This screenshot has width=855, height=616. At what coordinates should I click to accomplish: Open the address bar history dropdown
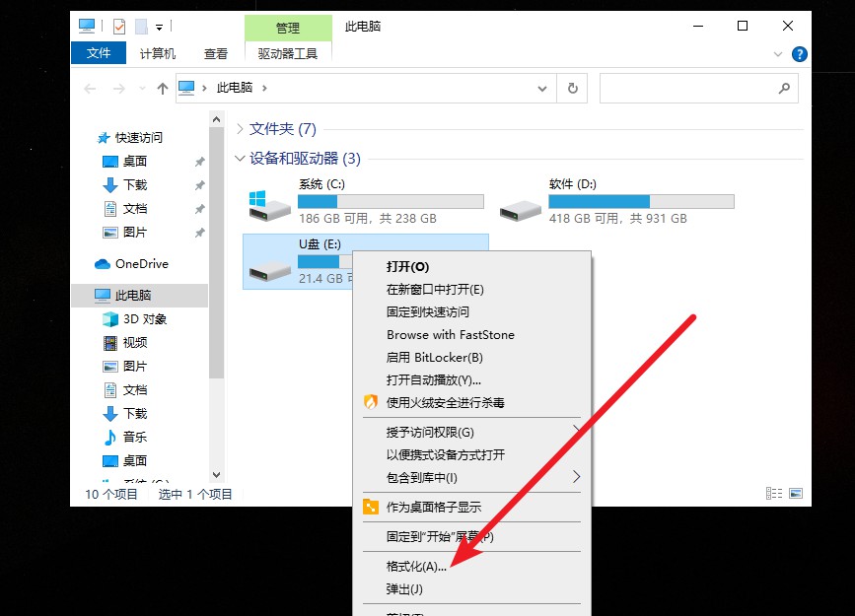click(542, 89)
